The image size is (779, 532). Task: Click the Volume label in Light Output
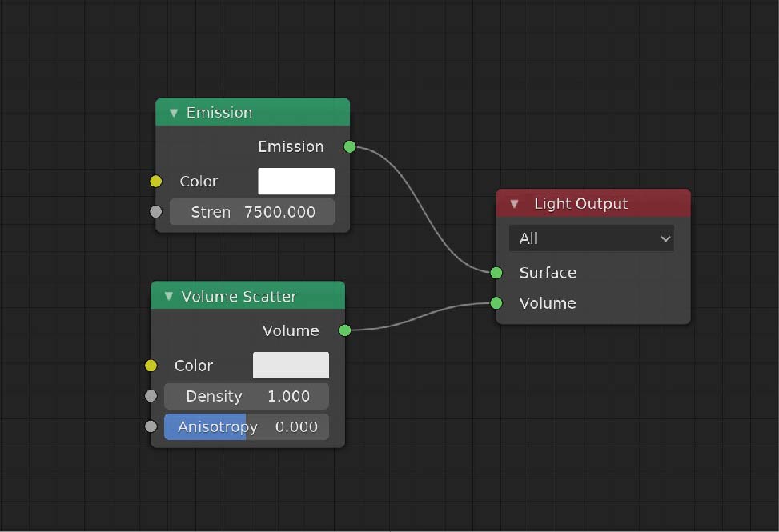pos(548,303)
